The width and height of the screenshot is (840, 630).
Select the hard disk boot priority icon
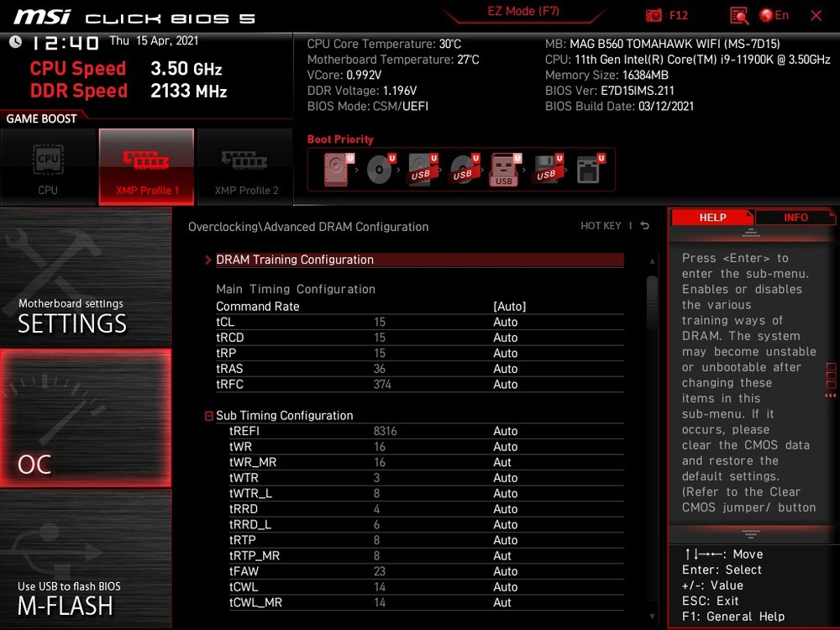click(x=339, y=170)
